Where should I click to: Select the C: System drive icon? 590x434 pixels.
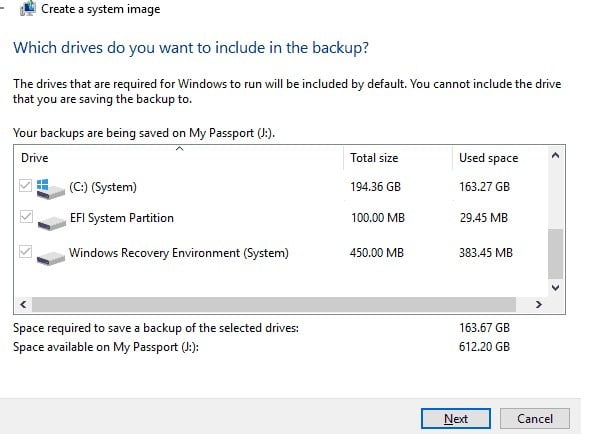pos(50,189)
